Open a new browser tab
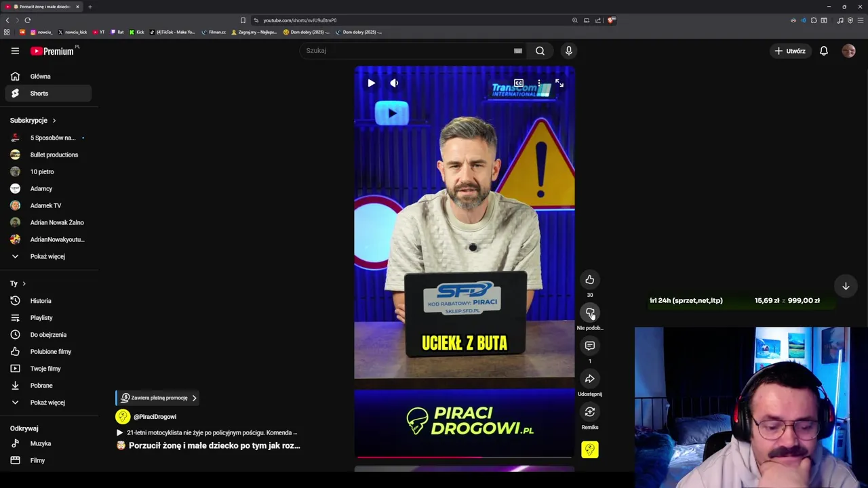This screenshot has width=868, height=488. pos(90,7)
